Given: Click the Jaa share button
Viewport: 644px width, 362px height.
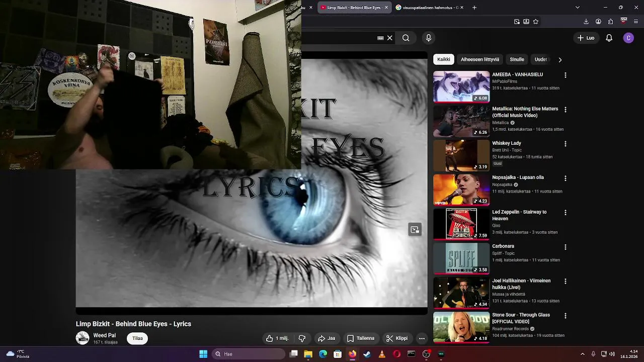Looking at the screenshot, I should pyautogui.click(x=327, y=338).
